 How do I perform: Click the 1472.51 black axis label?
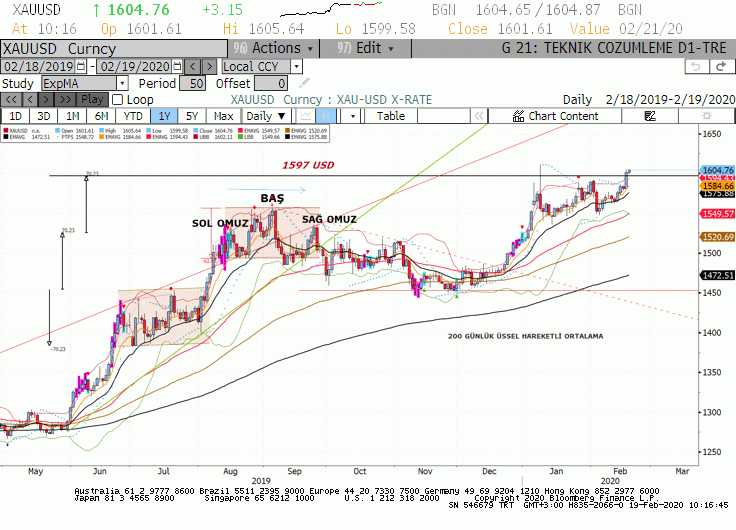click(x=718, y=275)
